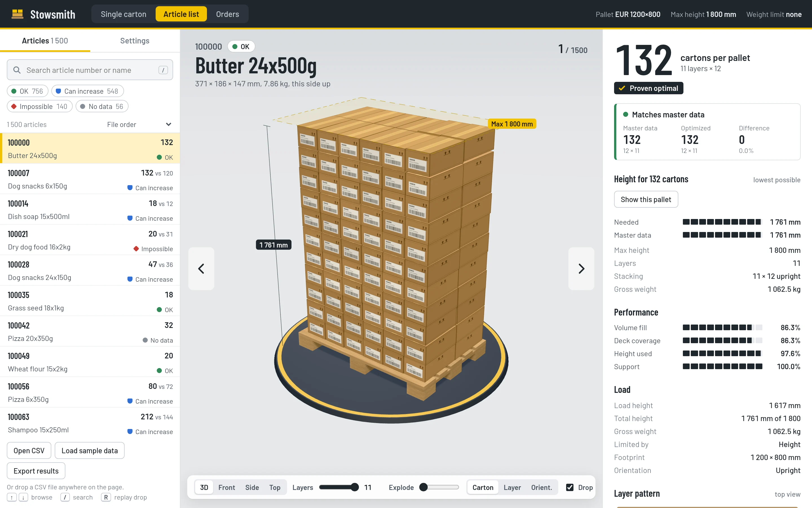812x508 pixels.
Task: Select article 100056 Pizza 6x350g
Action: (x=90, y=392)
